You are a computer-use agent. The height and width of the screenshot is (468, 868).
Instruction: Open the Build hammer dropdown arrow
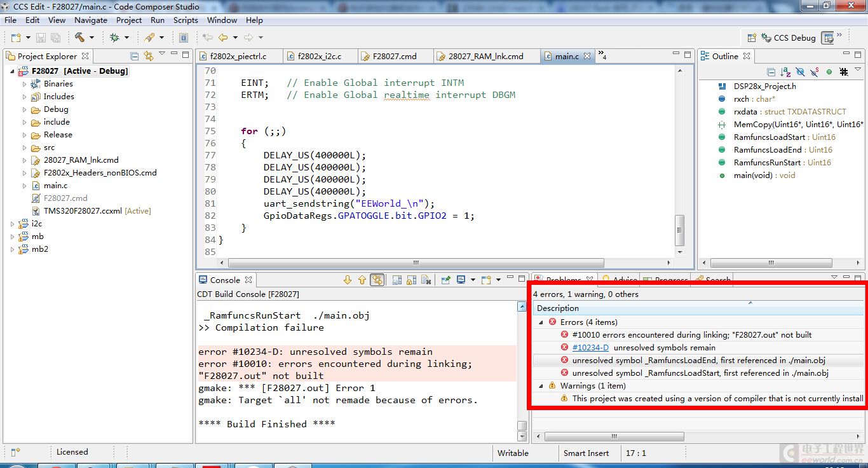pos(92,38)
